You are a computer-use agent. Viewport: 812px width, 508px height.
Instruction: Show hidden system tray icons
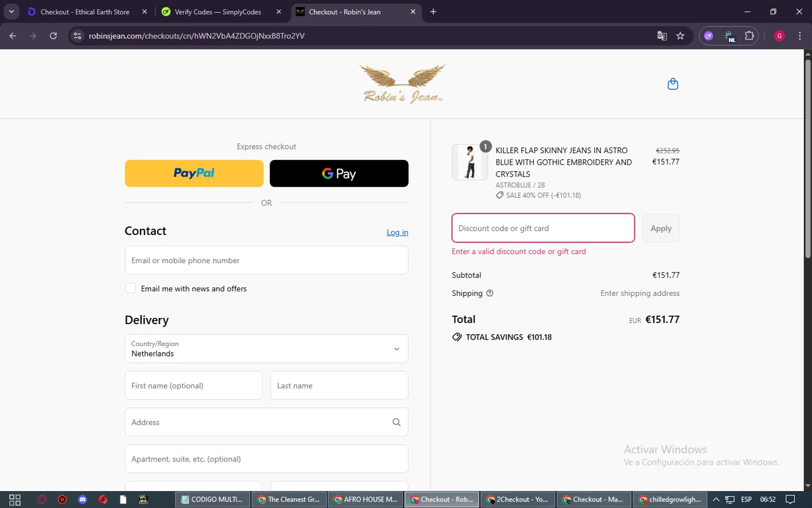click(x=716, y=499)
